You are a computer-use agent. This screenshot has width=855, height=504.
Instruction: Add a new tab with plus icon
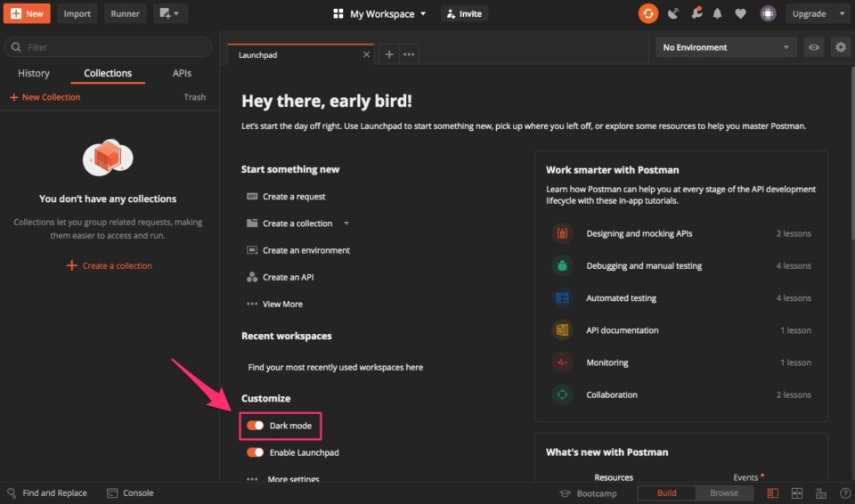click(x=389, y=54)
